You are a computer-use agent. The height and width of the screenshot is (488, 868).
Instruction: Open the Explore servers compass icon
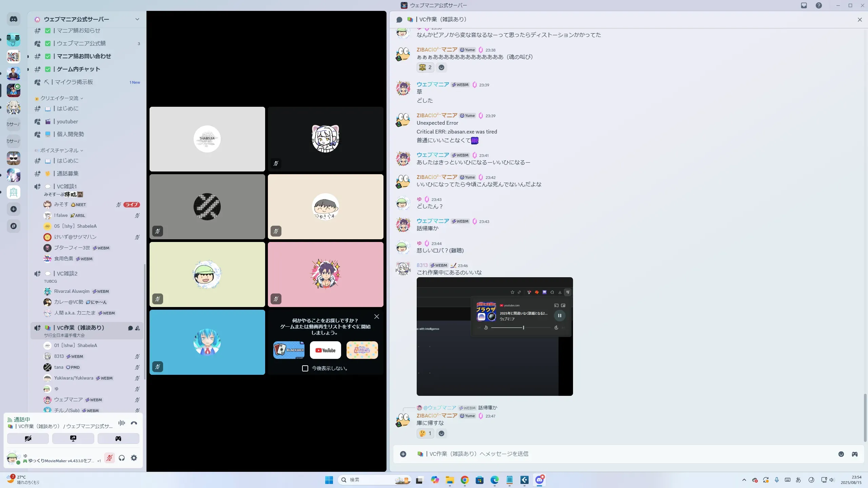click(14, 226)
